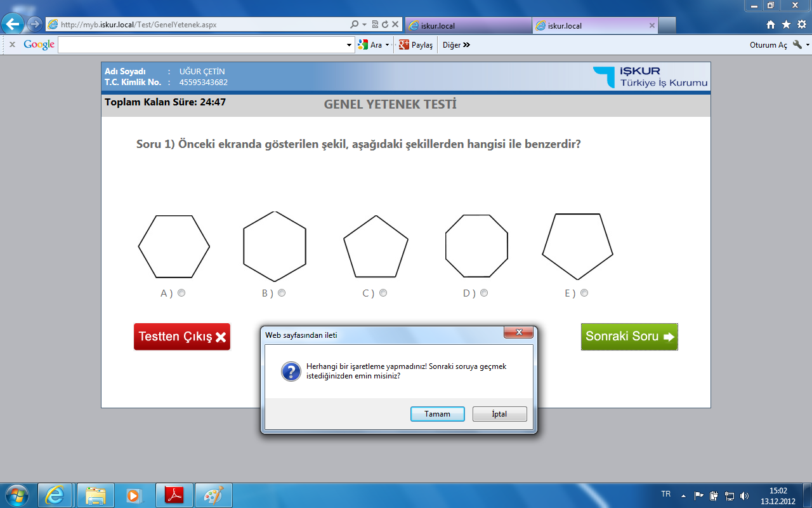Click the T.C. Kimlik number 45595343682
The height and width of the screenshot is (508, 812).
(x=204, y=82)
